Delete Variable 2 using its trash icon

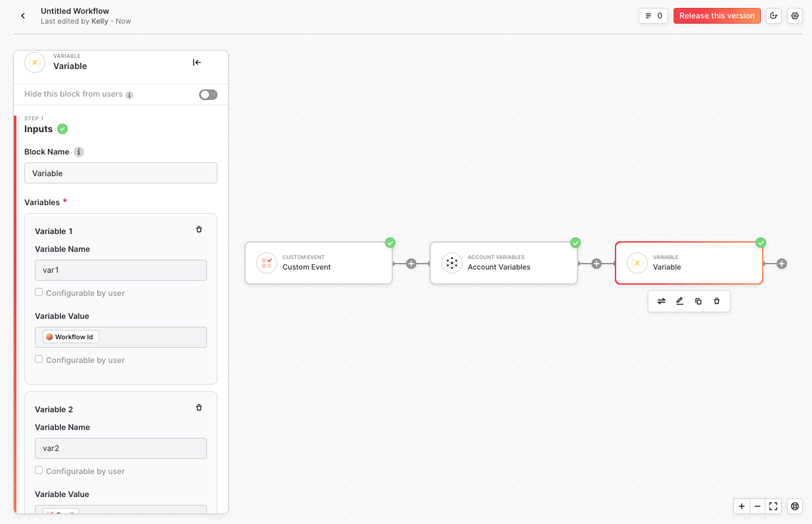click(x=199, y=408)
